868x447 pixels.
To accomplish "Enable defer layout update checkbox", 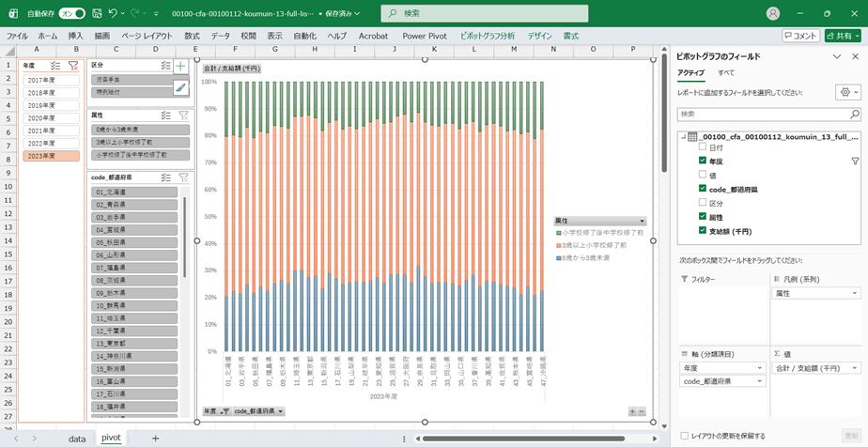I will [684, 436].
